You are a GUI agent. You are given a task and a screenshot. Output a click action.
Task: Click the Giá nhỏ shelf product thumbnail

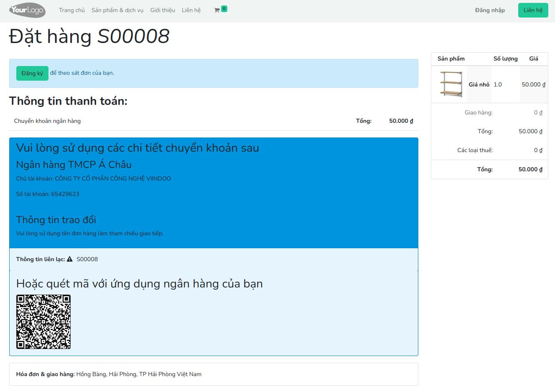coord(451,84)
